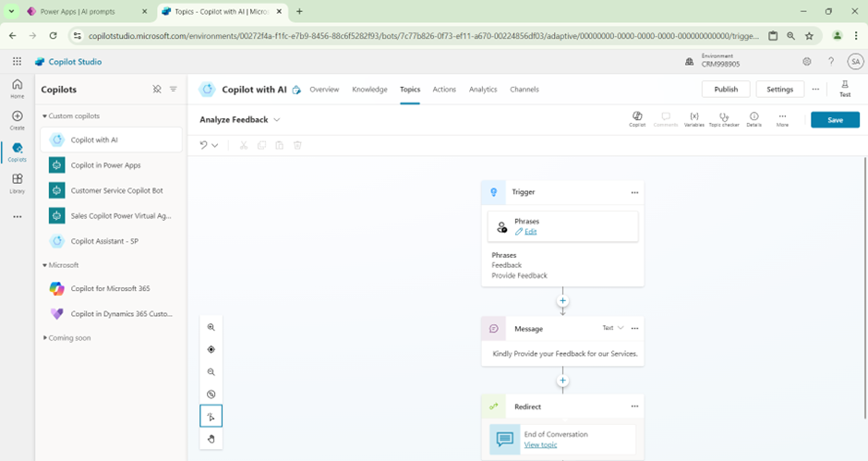Screen dimensions: 868x461
Task: Open the Message node Text dropdown
Action: pyautogui.click(x=613, y=328)
